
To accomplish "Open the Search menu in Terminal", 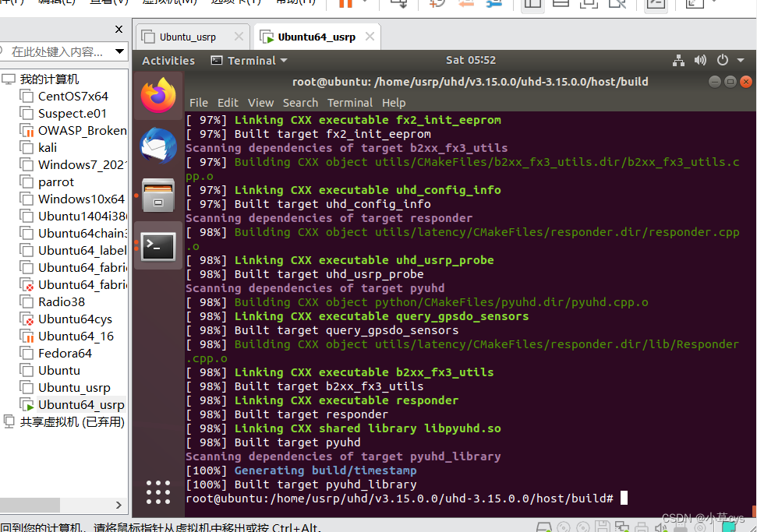I will point(300,102).
